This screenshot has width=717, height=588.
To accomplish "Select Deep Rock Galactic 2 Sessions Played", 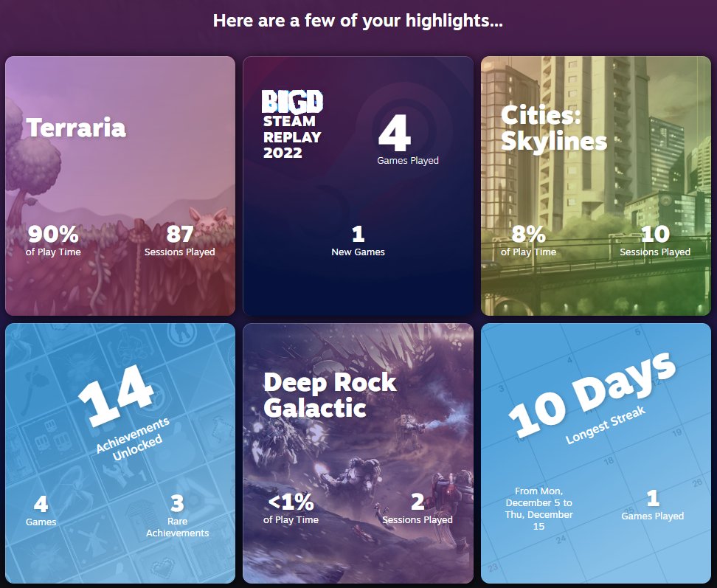I will click(418, 508).
